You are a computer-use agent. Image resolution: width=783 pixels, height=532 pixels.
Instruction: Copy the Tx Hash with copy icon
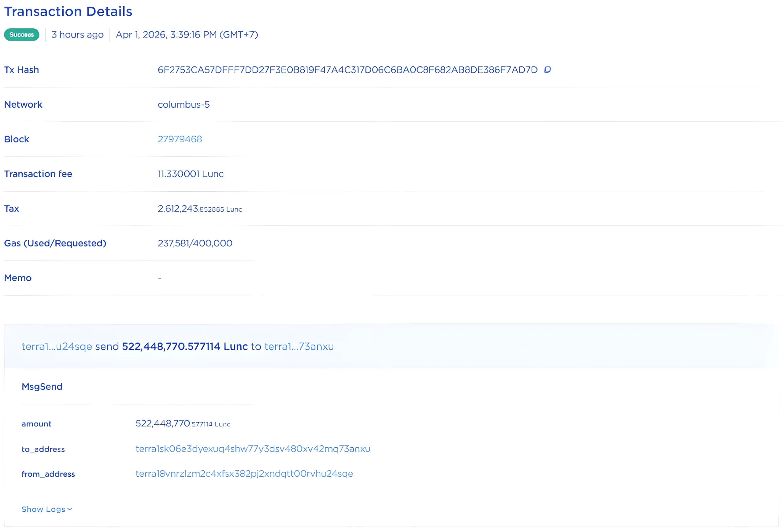click(x=547, y=69)
